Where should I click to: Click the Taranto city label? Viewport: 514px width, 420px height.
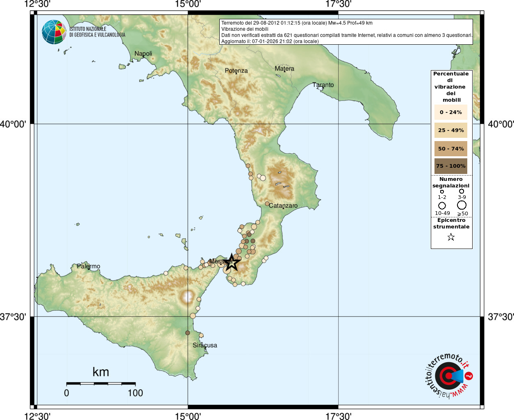(x=323, y=85)
